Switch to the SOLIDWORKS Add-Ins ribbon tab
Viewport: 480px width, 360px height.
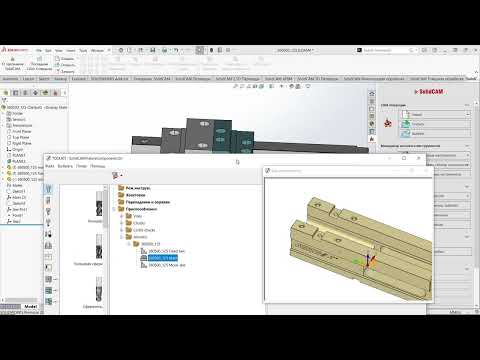click(110, 79)
